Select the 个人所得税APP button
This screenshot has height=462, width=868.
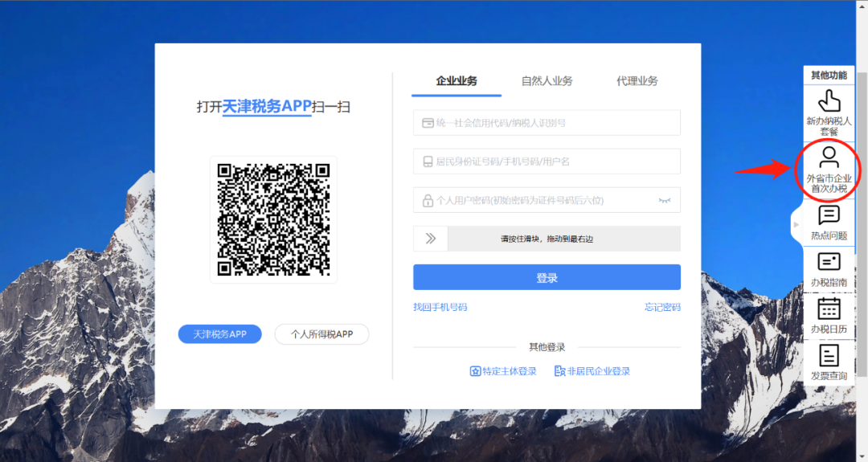point(322,334)
